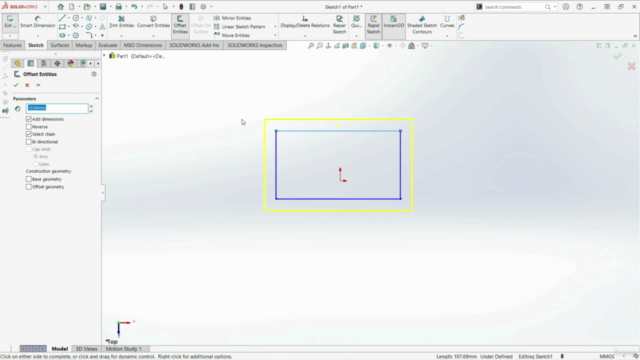Click Mirror Entities
The image size is (640, 360).
tap(232, 18)
